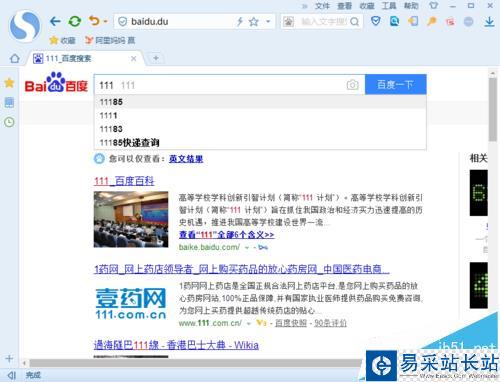Image resolution: width=500 pixels, height=382 pixels.
Task: Expand the arrow next to baike.baidu.com
Action: [247, 248]
